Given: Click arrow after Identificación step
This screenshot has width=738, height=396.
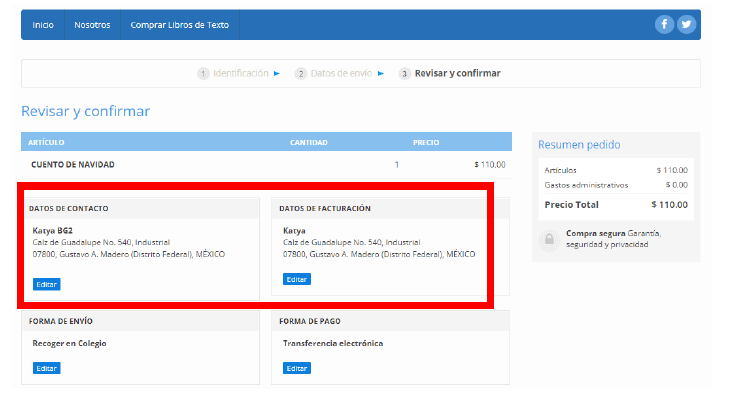Looking at the screenshot, I should (x=277, y=73).
